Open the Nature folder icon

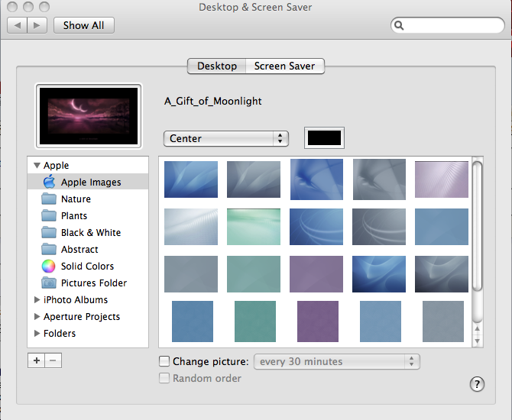(x=49, y=199)
